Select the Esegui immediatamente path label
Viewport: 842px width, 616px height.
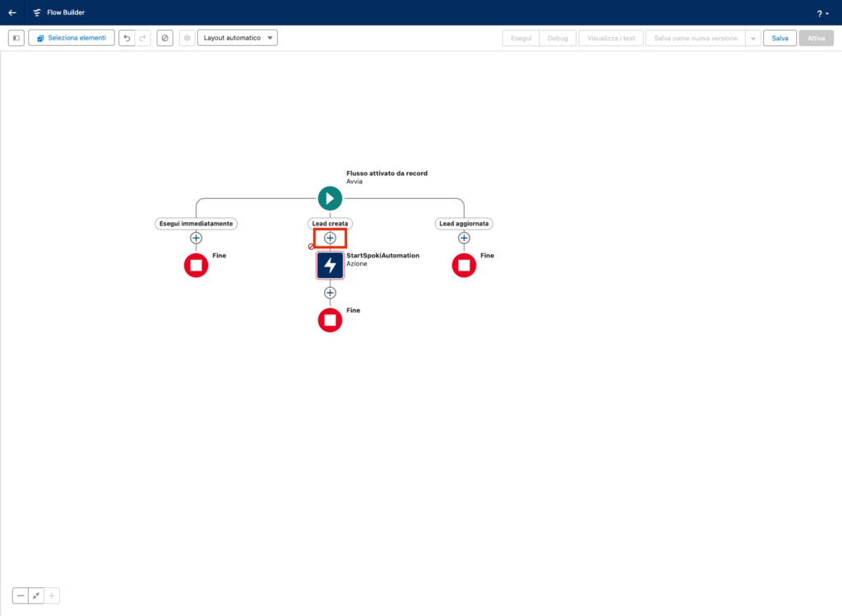(x=196, y=223)
